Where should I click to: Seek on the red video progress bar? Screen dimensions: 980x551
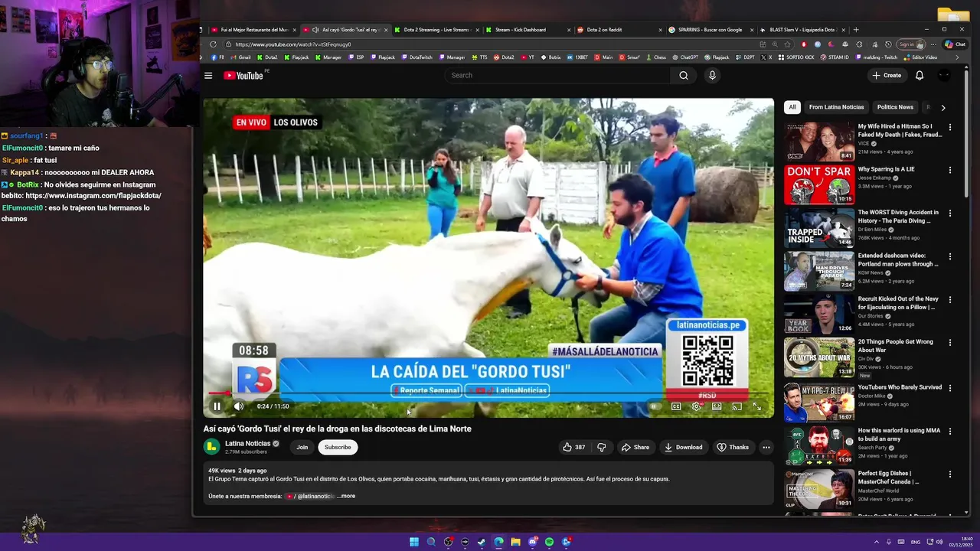tap(488, 393)
